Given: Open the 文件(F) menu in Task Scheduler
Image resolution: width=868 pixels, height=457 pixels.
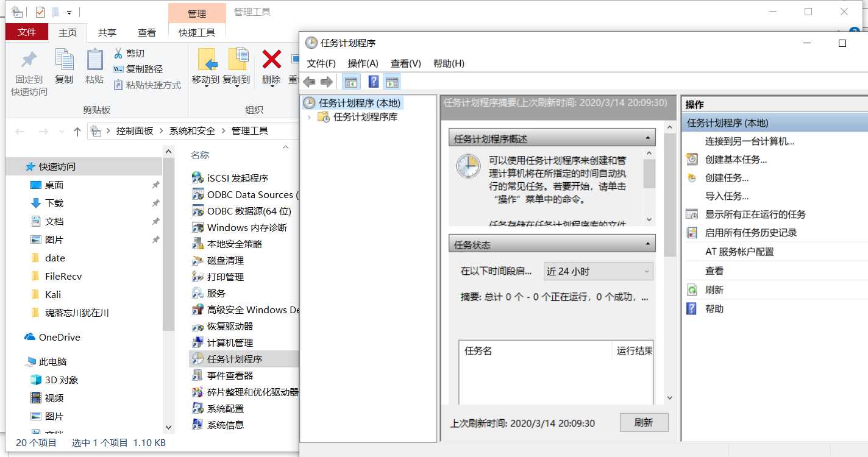Looking at the screenshot, I should pyautogui.click(x=321, y=63).
